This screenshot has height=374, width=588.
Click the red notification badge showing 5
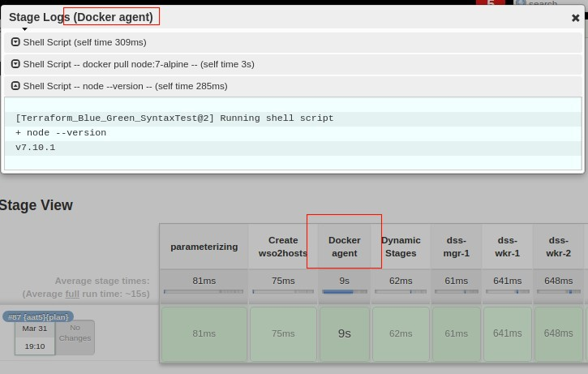point(490,3)
